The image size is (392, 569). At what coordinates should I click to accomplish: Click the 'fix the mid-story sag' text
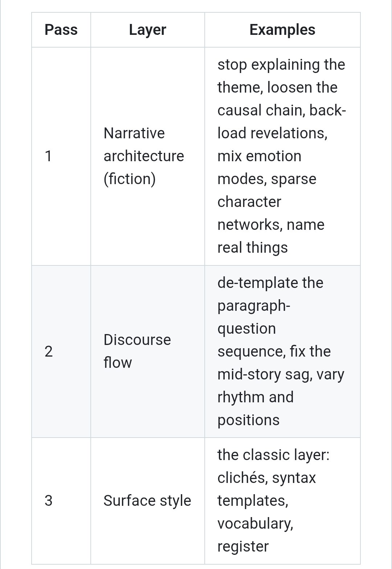pyautogui.click(x=274, y=363)
